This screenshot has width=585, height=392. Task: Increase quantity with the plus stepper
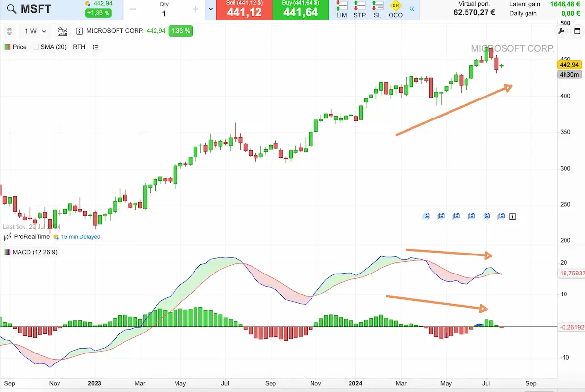point(195,9)
